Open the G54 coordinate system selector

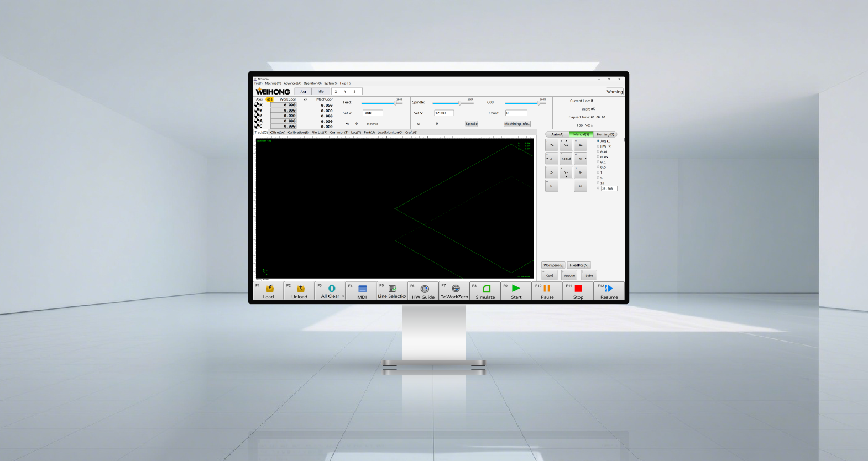click(x=270, y=99)
